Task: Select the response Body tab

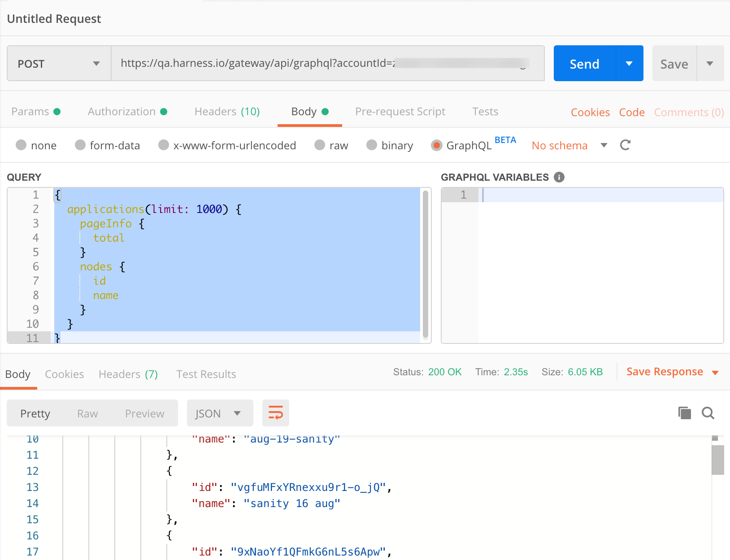Action: coord(18,374)
